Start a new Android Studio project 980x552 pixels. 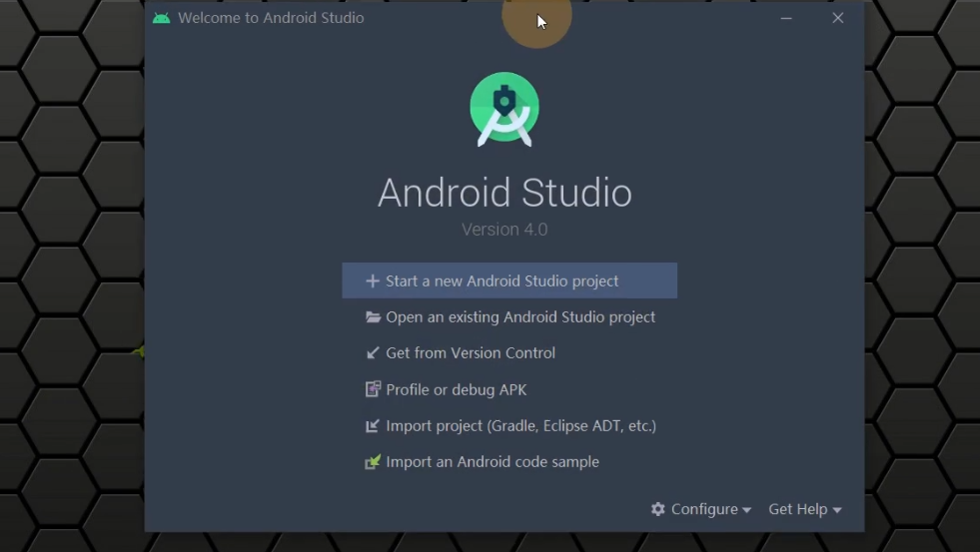pos(509,281)
